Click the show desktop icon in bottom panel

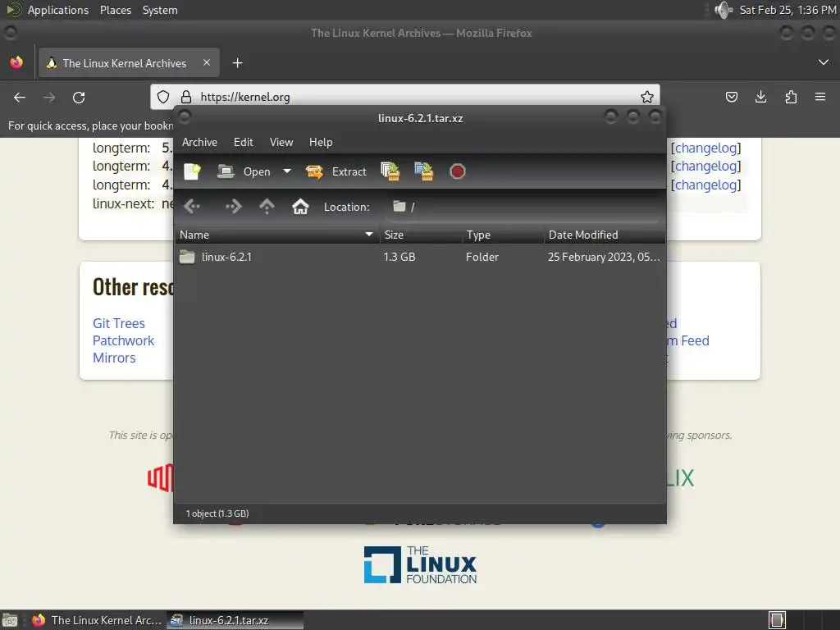click(10, 620)
